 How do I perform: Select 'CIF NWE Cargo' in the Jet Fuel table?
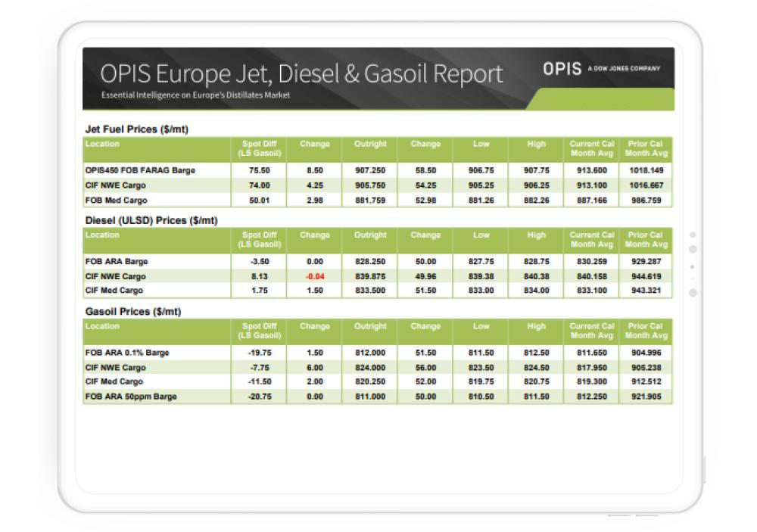[115, 185]
